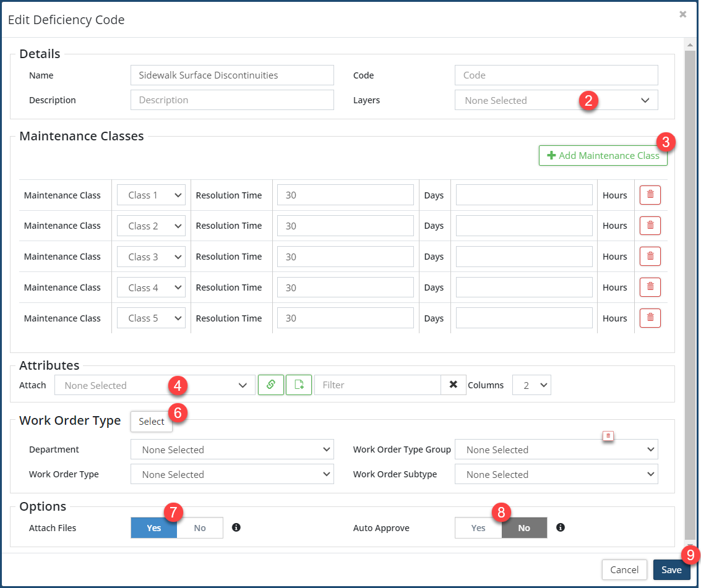This screenshot has height=588, width=701.
Task: Open the Layers dropdown
Action: [x=556, y=100]
